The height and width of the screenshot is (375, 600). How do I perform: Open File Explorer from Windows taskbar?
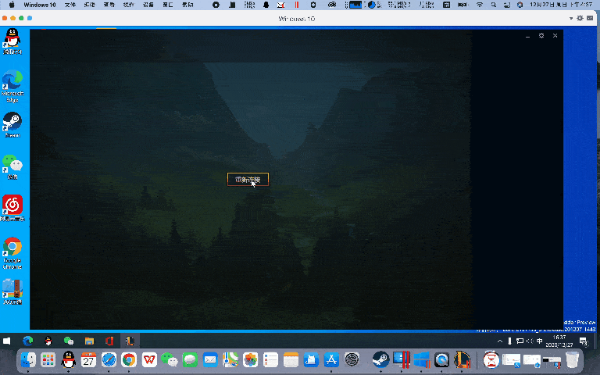[89, 341]
